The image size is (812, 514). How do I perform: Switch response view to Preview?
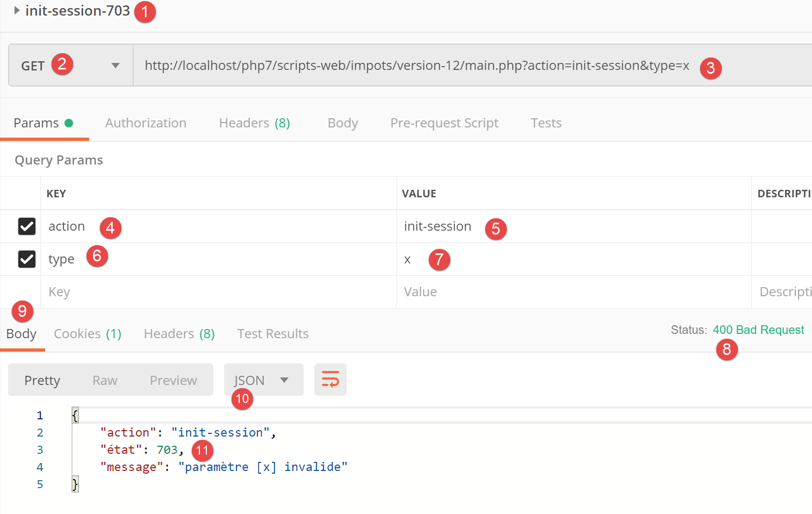(173, 381)
